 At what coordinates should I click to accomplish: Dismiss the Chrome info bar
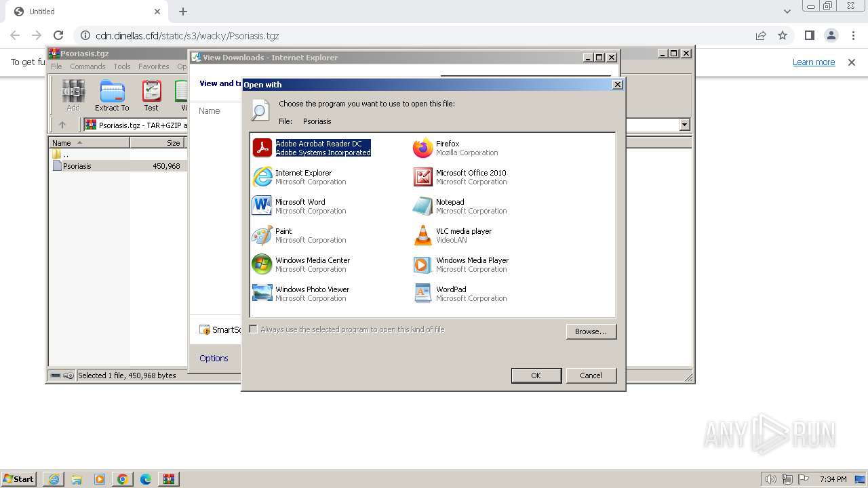click(x=852, y=62)
